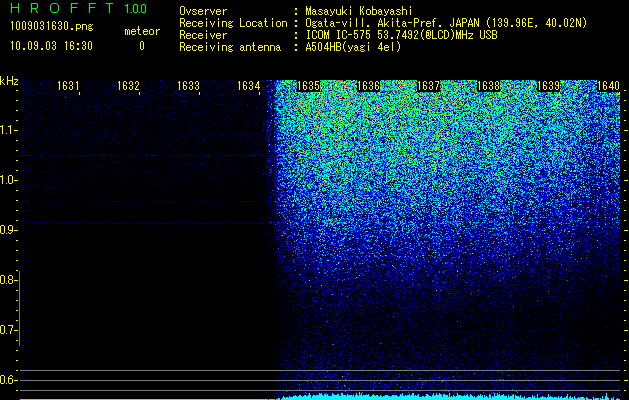Click the Ovserver label
The width and height of the screenshot is (629, 400).
click(x=203, y=11)
